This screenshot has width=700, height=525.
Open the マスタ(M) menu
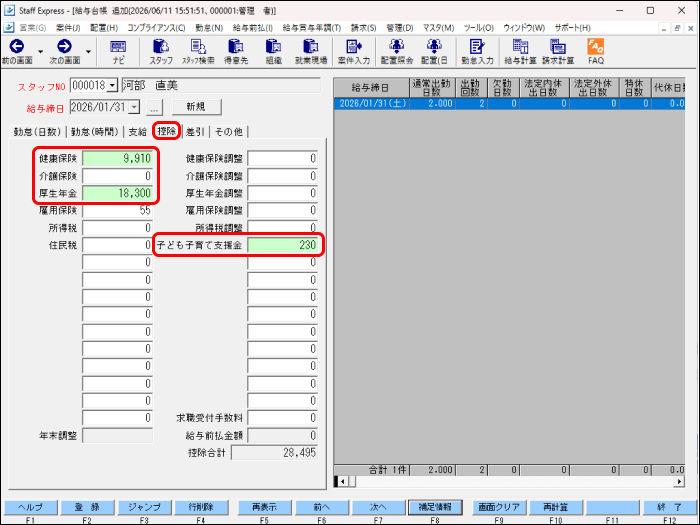pos(438,28)
